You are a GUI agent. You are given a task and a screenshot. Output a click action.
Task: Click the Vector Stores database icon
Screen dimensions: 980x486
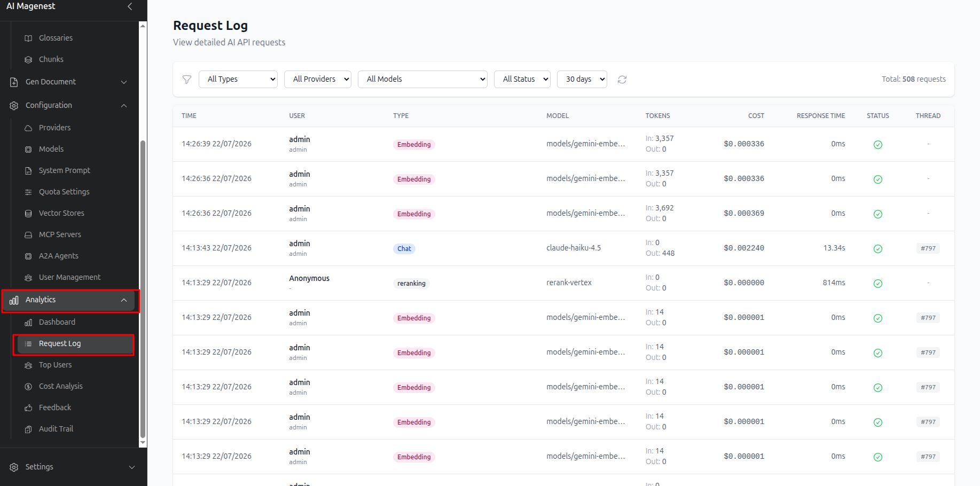tap(28, 213)
